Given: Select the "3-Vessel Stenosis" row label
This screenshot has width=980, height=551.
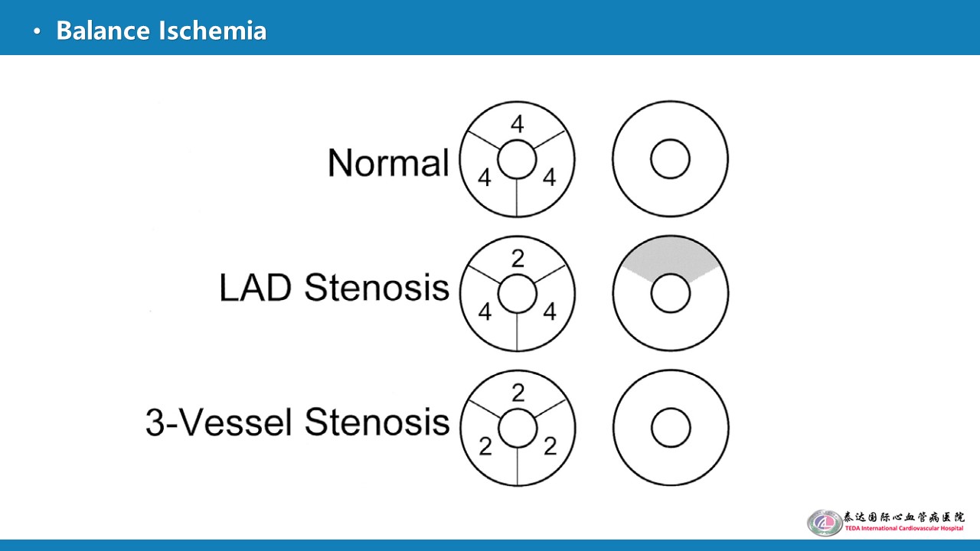Looking at the screenshot, I should [297, 422].
